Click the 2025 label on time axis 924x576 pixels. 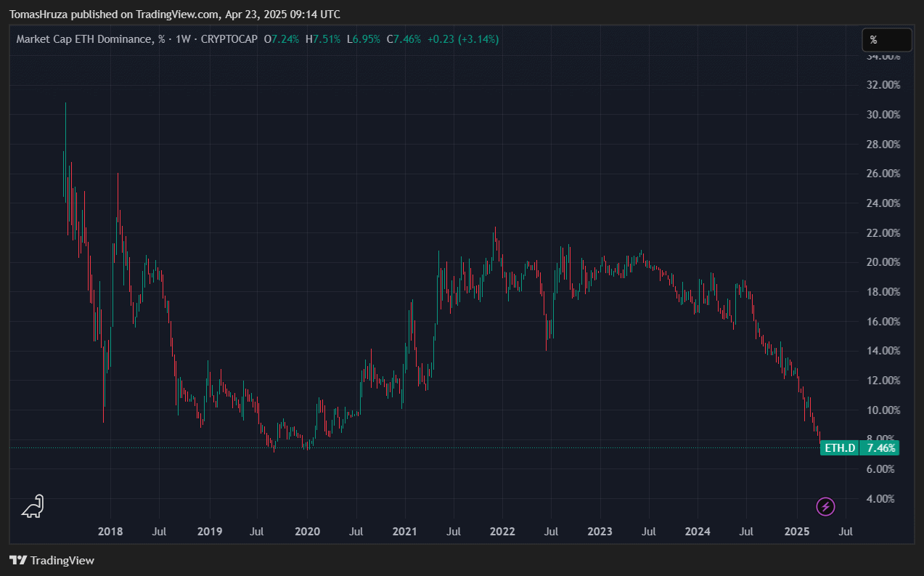(797, 532)
